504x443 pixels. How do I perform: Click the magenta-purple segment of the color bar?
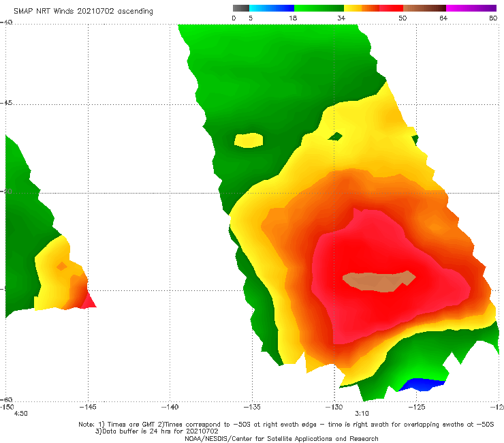pos(471,8)
